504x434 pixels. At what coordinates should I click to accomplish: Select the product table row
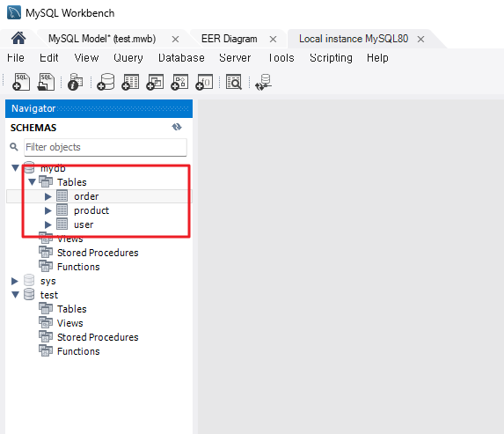(91, 210)
